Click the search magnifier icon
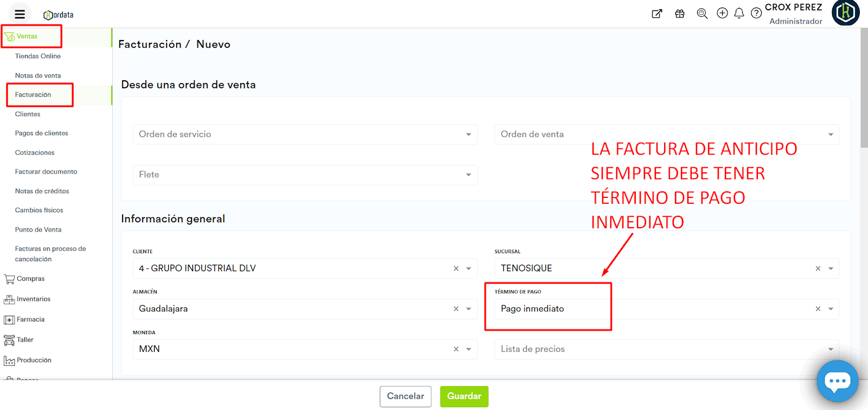 tap(702, 14)
